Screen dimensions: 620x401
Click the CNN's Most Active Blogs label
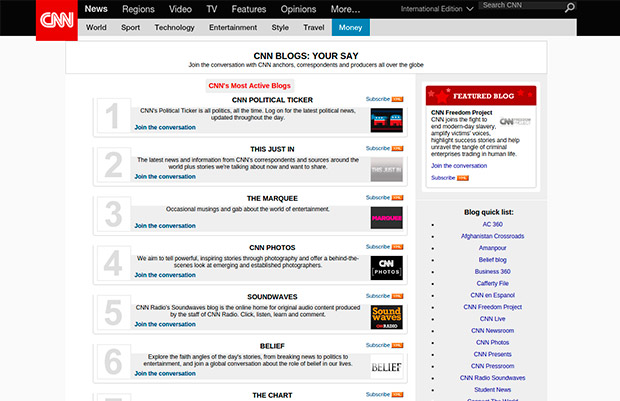250,85
